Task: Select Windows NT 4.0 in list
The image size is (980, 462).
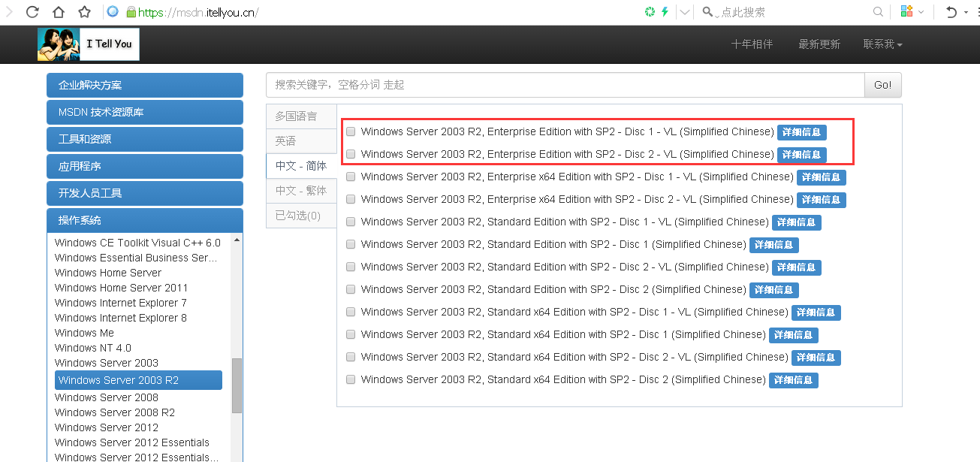Action: pos(93,348)
